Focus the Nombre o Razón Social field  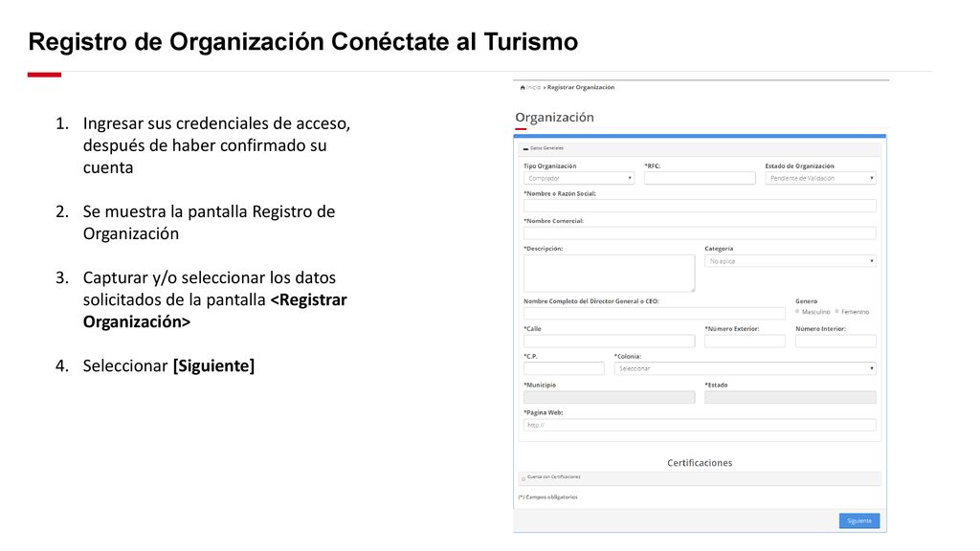(x=700, y=206)
